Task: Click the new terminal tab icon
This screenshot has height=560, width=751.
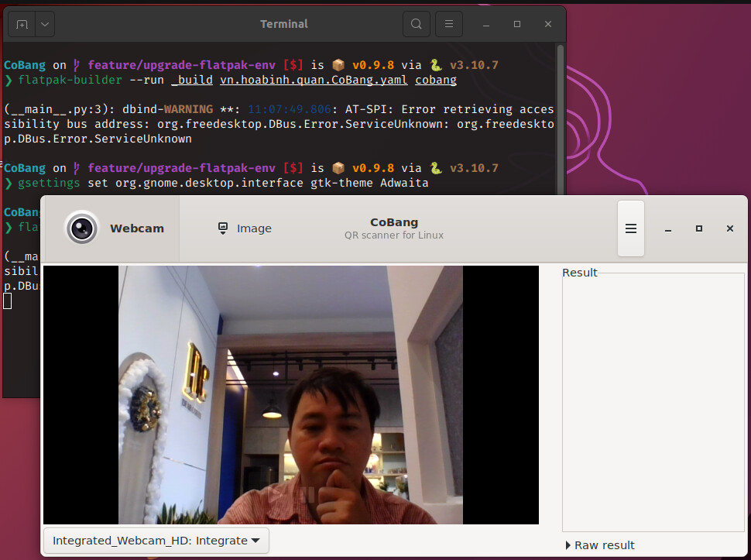Action: [x=22, y=24]
